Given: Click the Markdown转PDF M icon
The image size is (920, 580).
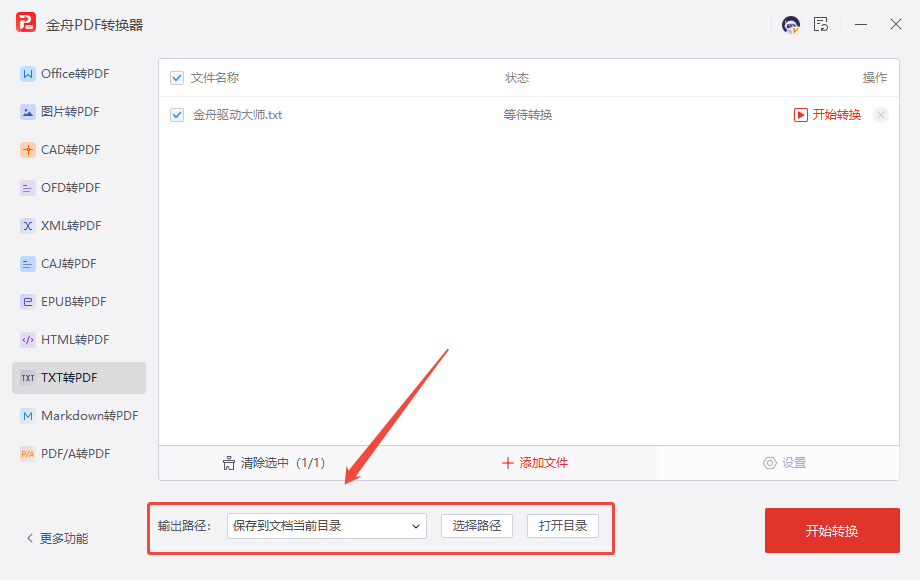Looking at the screenshot, I should pos(28,416).
